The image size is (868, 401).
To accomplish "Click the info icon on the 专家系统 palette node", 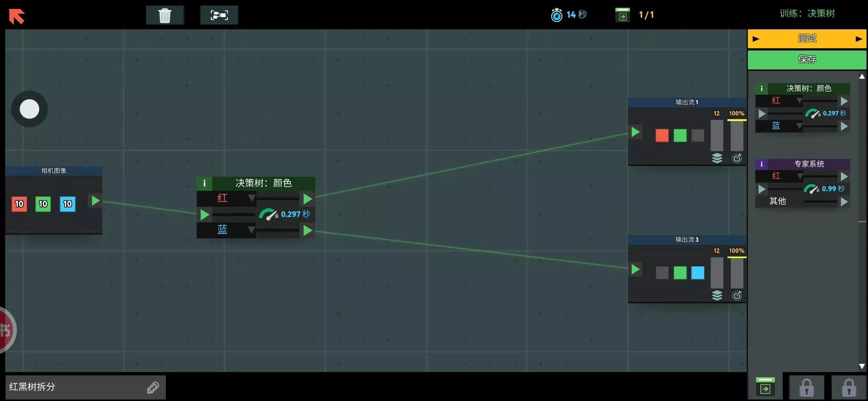I will (762, 164).
